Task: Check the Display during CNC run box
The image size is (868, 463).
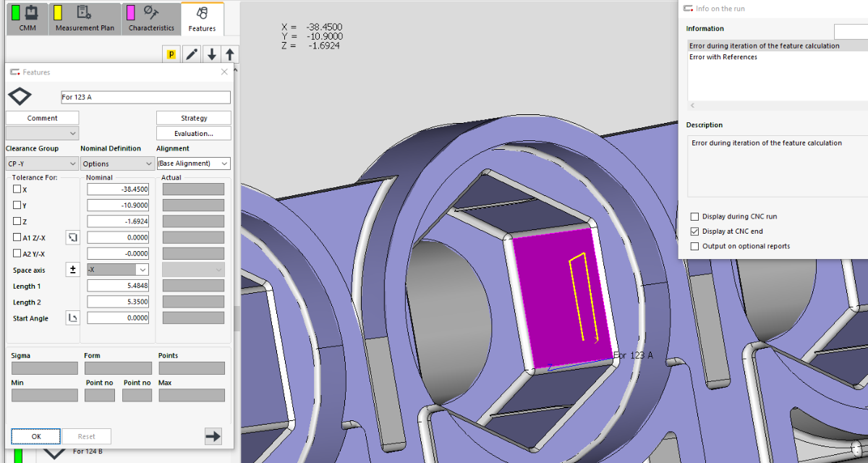Action: pyautogui.click(x=695, y=216)
